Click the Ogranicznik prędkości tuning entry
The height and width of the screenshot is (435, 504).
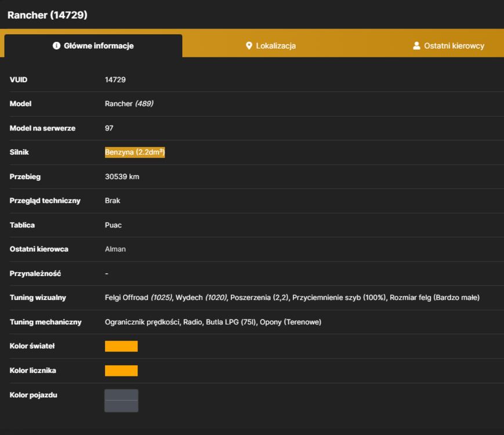142,322
